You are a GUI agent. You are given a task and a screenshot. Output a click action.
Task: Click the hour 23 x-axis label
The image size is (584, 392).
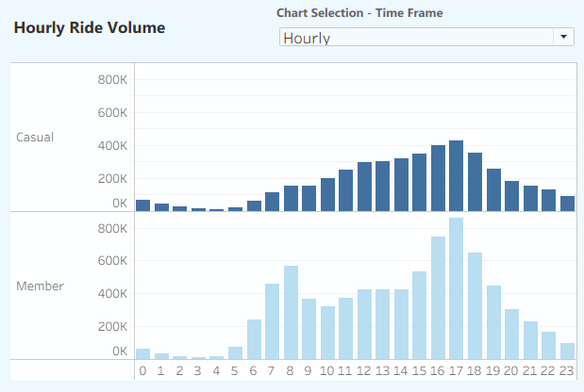567,370
